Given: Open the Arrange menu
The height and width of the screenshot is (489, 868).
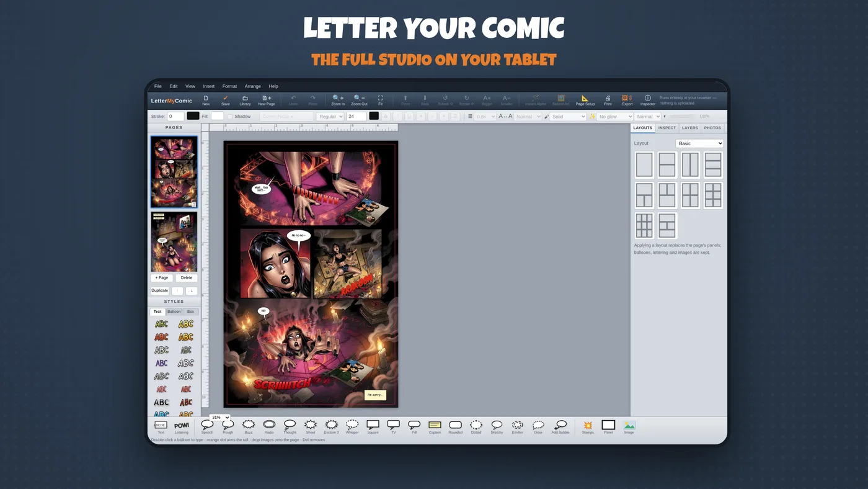Looking at the screenshot, I should point(253,86).
